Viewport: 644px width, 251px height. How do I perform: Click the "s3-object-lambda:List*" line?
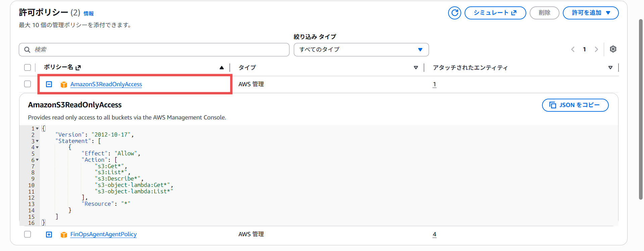click(x=133, y=191)
